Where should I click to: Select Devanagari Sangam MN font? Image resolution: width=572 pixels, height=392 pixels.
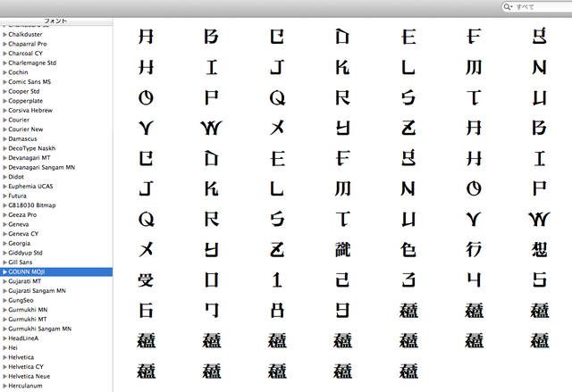point(42,167)
